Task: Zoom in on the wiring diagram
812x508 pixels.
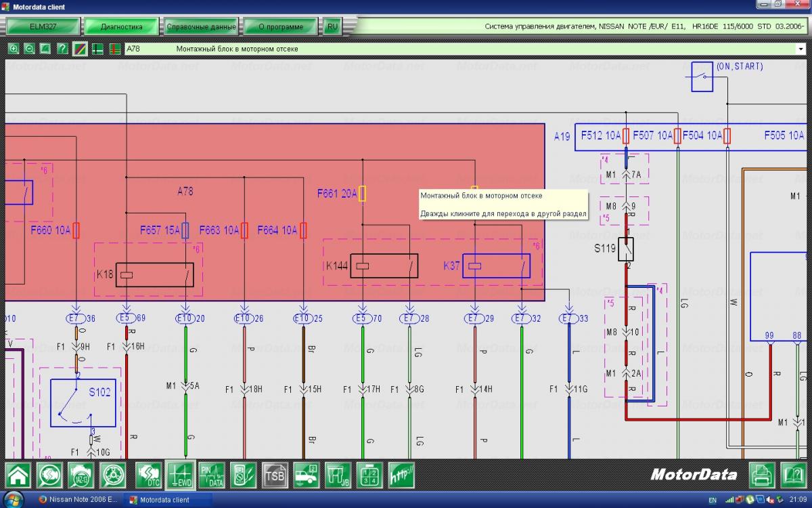Action: coord(14,49)
